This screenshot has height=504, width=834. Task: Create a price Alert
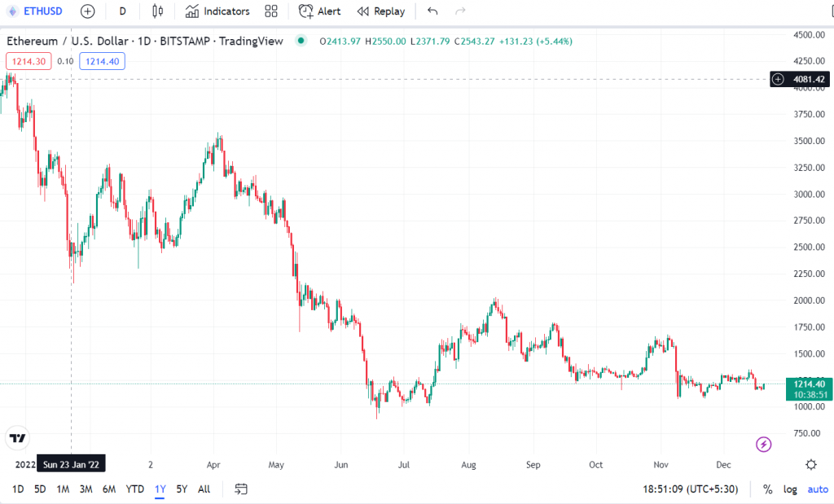click(x=320, y=11)
